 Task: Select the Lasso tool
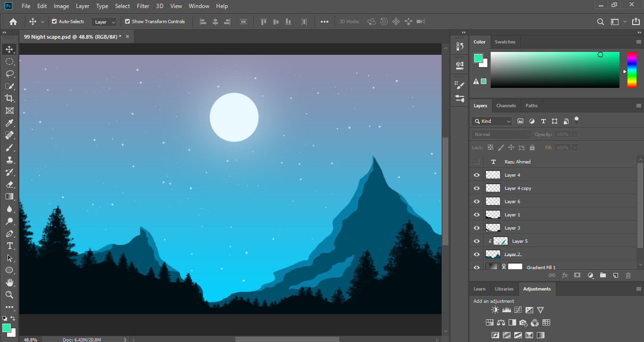point(9,74)
